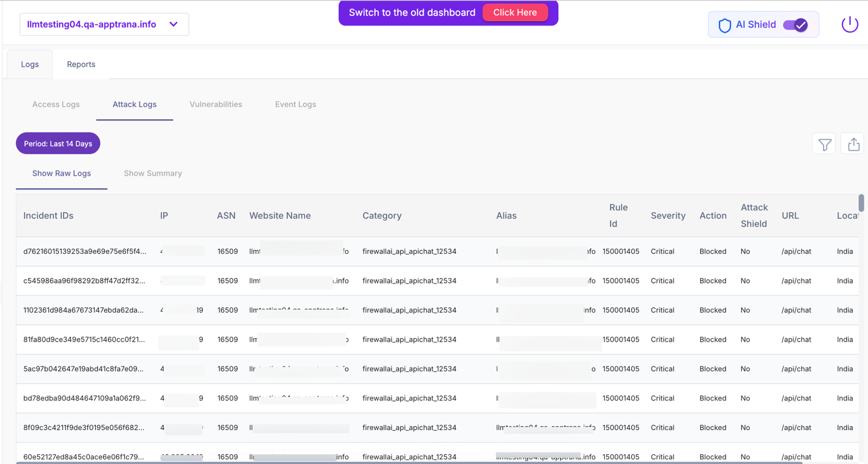
Task: Select the Logs tab
Action: pos(30,64)
